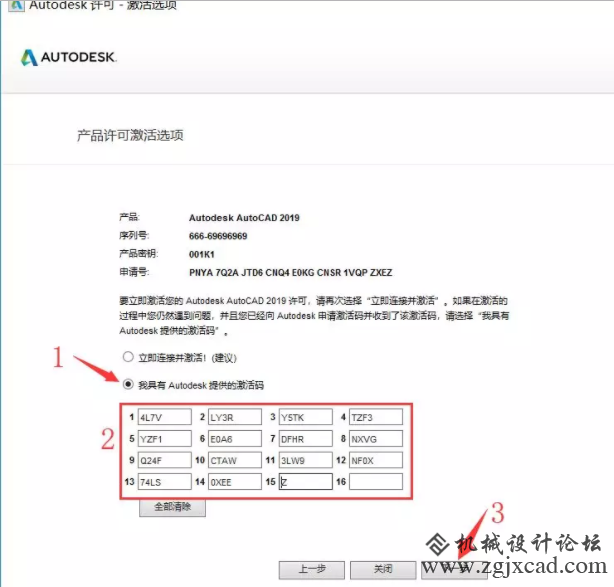Click activation code field 13 containing 74LS
The width and height of the screenshot is (614, 587).
click(x=164, y=482)
